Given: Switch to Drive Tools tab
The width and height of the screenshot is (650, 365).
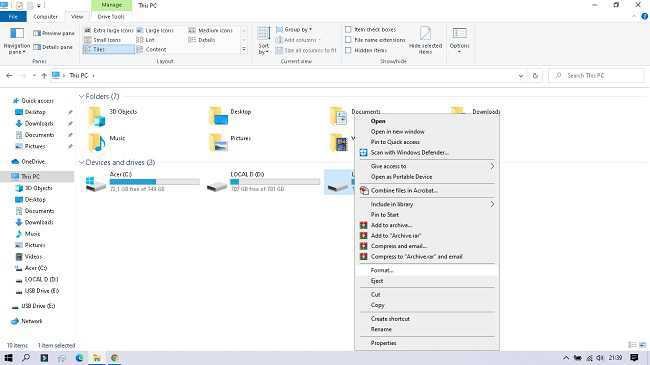Looking at the screenshot, I should 111,17.
